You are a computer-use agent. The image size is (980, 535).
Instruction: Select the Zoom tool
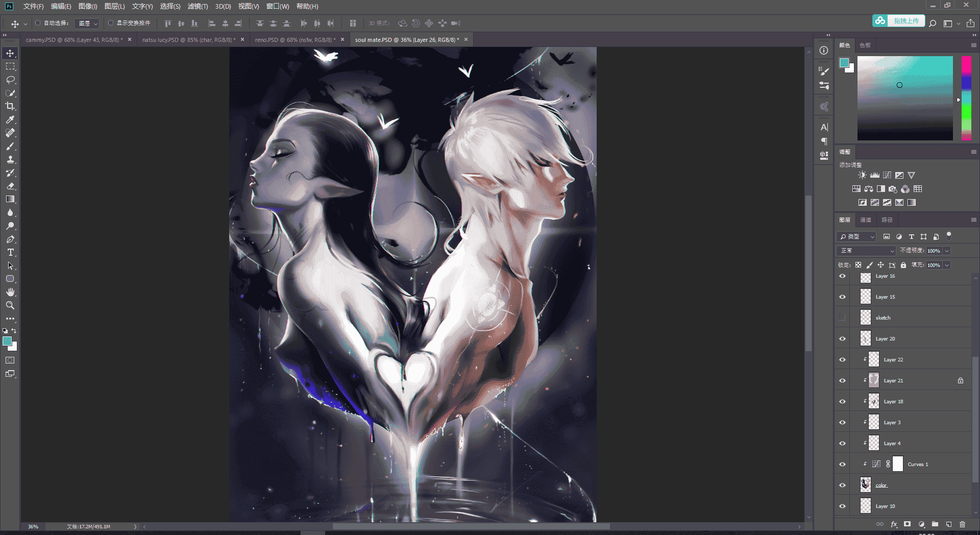coord(10,305)
